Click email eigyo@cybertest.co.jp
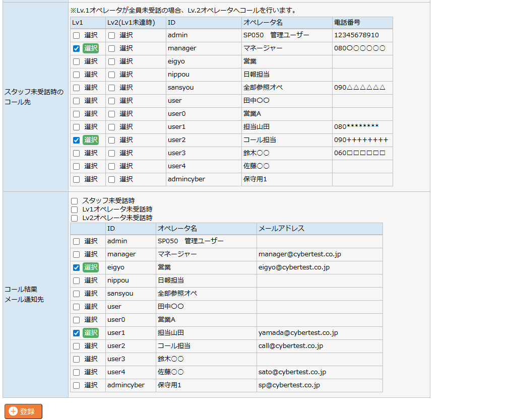Image resolution: width=512 pixels, height=420 pixels. click(x=294, y=267)
